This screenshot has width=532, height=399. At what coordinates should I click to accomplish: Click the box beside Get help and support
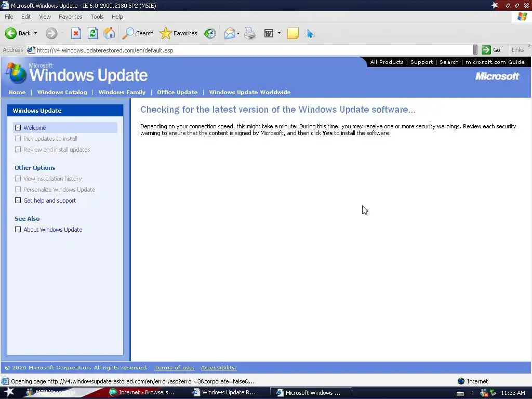[x=18, y=200]
